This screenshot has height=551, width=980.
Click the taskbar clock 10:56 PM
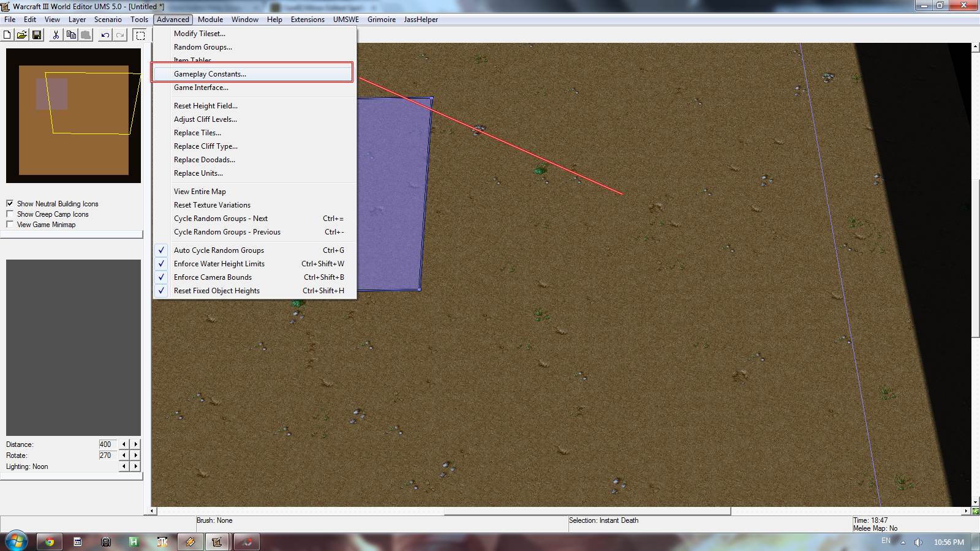(x=949, y=542)
